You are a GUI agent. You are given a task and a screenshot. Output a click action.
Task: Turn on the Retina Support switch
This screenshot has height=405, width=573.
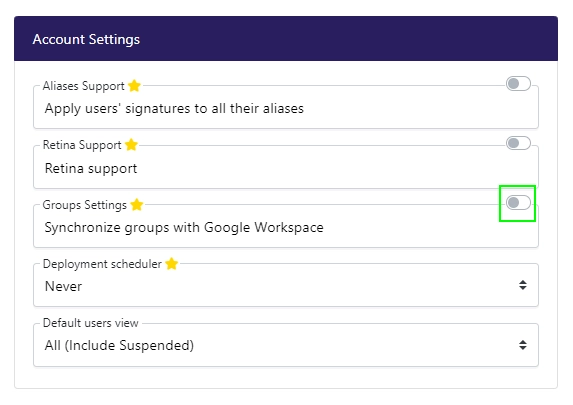click(x=518, y=143)
